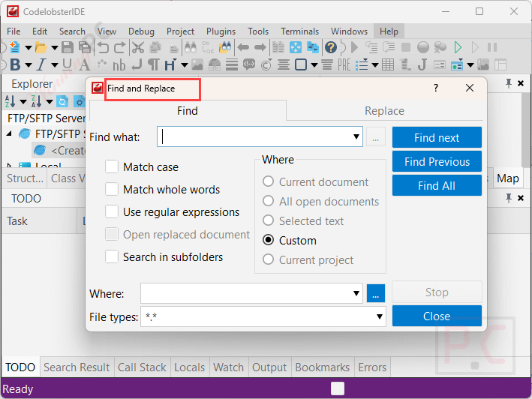Open the Search menu
The height and width of the screenshot is (399, 532).
point(72,31)
